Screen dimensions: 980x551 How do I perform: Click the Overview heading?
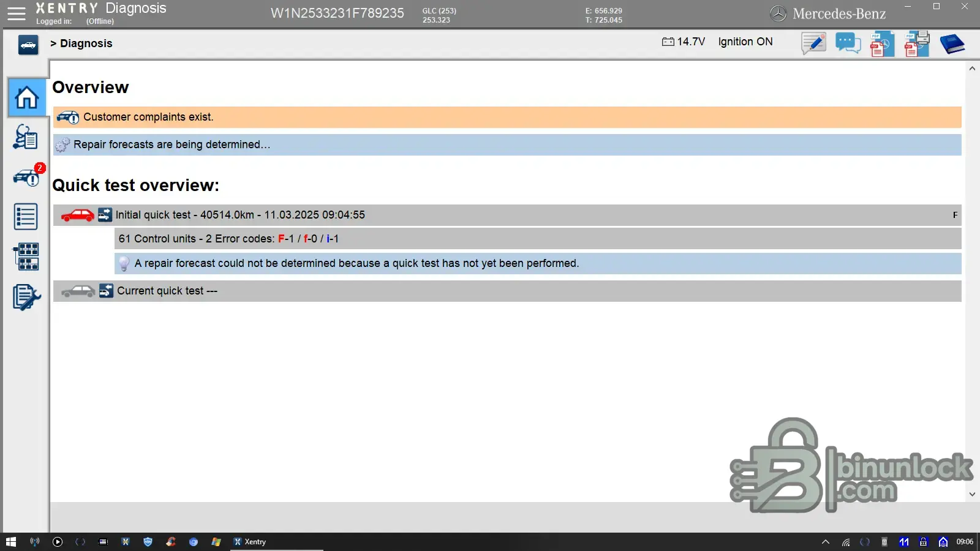91,88
